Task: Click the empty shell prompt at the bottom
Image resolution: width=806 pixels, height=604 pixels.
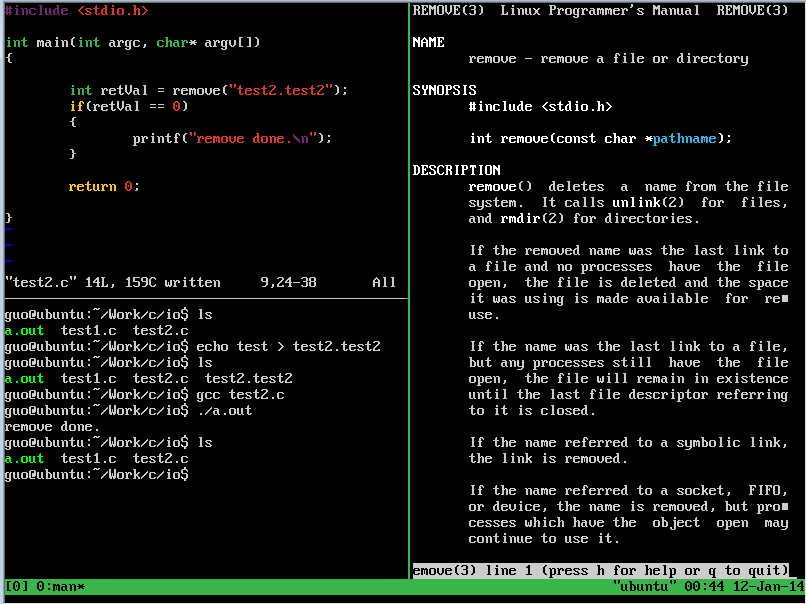Action: click(x=97, y=474)
